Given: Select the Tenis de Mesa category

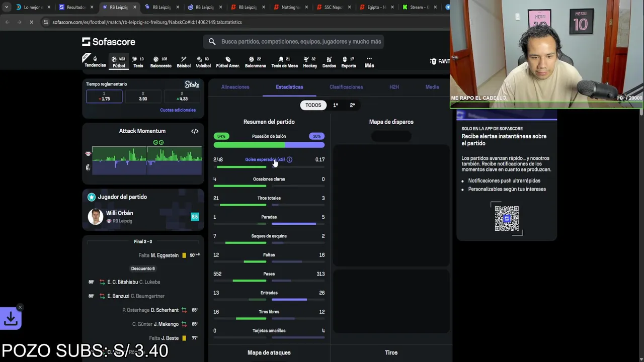Looking at the screenshot, I should [x=285, y=62].
